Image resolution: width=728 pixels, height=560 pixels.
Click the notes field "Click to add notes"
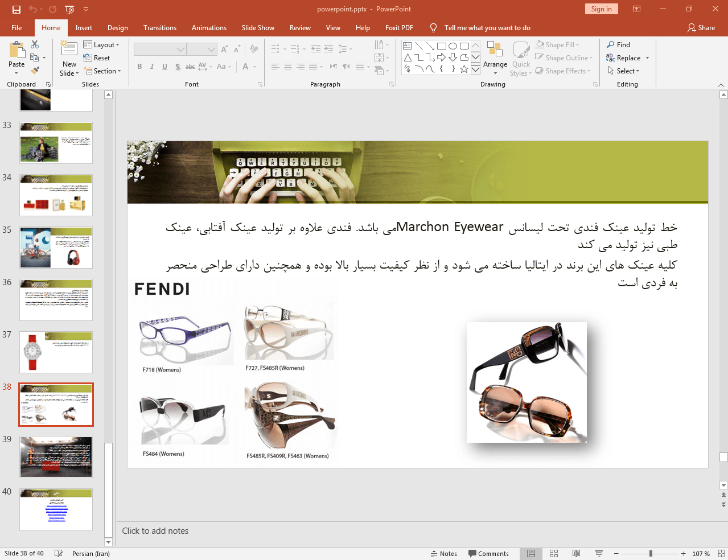155,531
